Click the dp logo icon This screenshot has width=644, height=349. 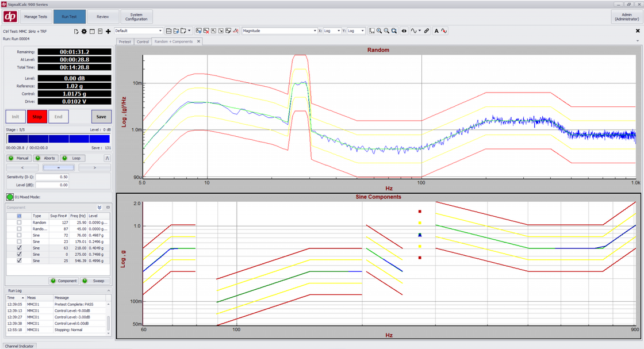pos(10,17)
